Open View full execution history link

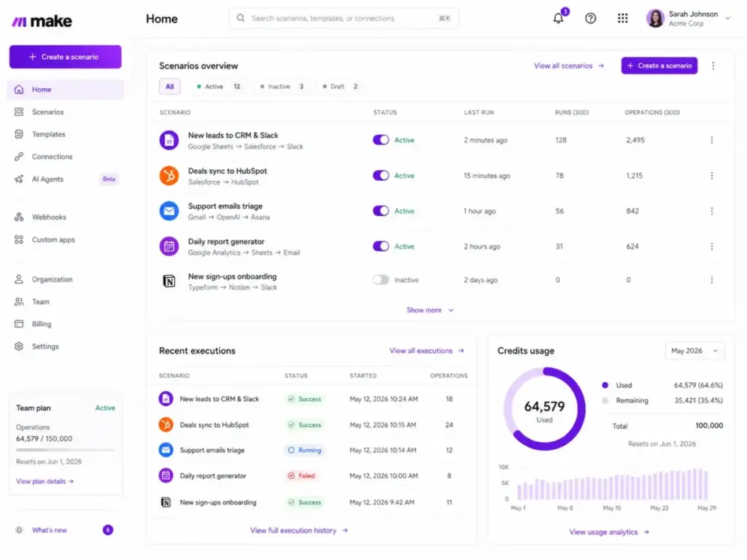(298, 531)
